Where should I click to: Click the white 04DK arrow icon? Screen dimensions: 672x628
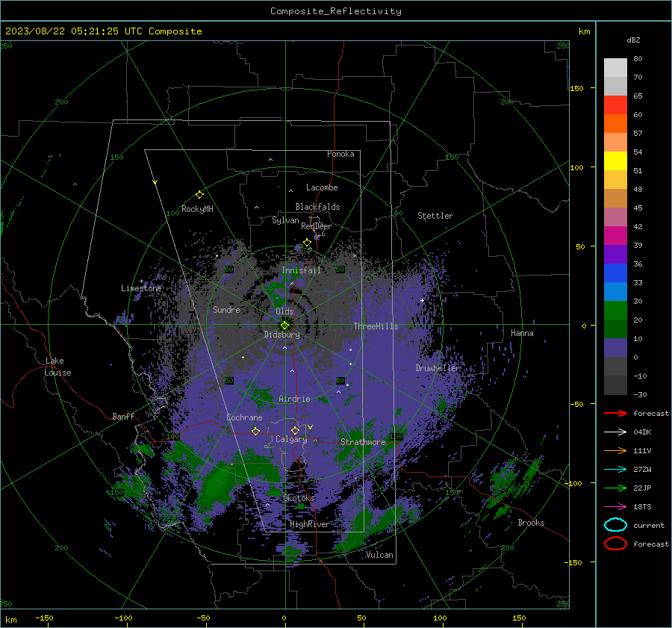click(615, 432)
